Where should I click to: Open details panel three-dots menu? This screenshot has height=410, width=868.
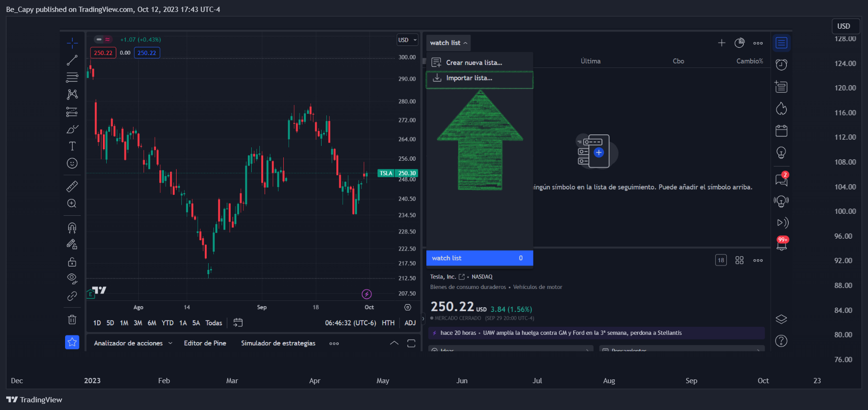click(758, 260)
